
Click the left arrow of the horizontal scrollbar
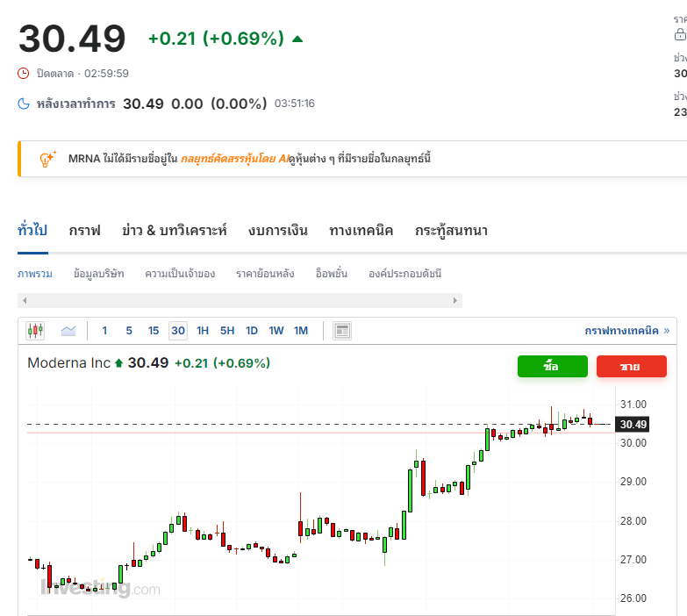tap(25, 301)
